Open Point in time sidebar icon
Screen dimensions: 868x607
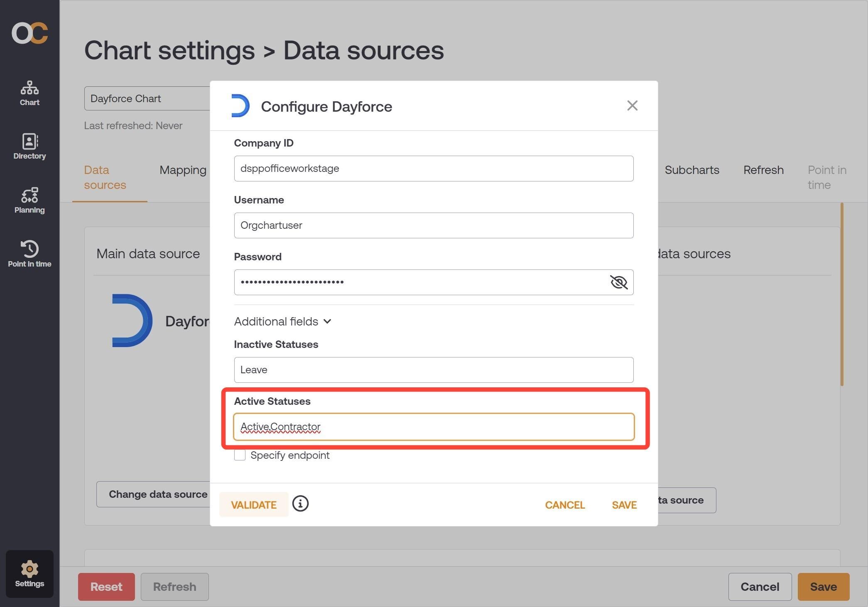coord(29,254)
